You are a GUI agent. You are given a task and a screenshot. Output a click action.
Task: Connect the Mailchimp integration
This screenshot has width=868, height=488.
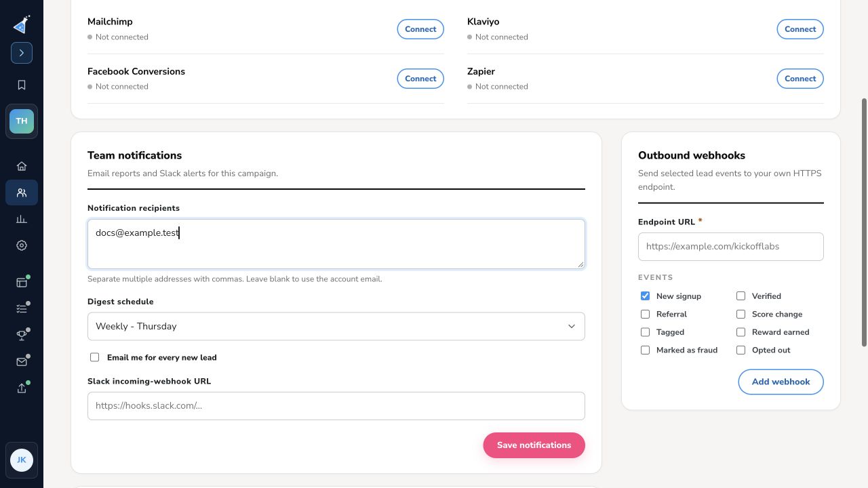click(420, 29)
